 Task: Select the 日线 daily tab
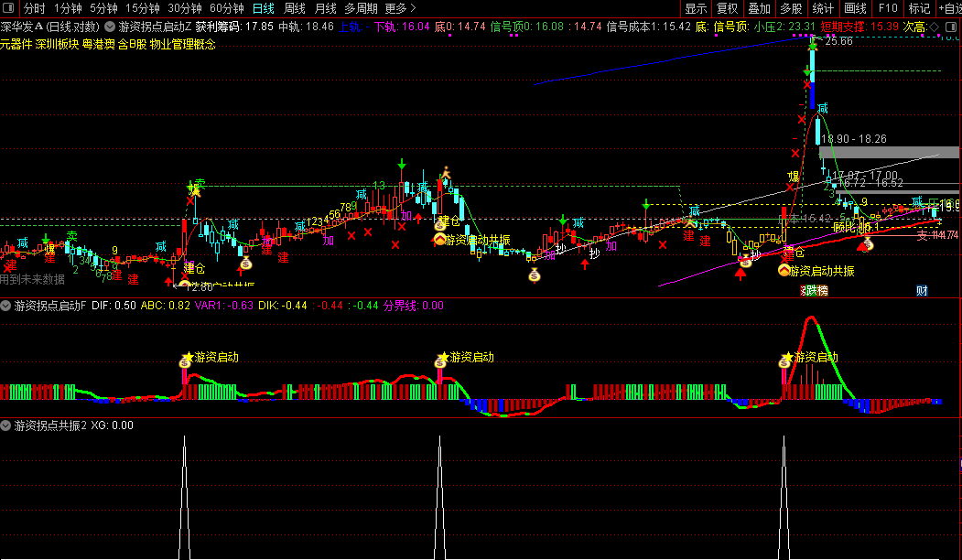point(264,8)
